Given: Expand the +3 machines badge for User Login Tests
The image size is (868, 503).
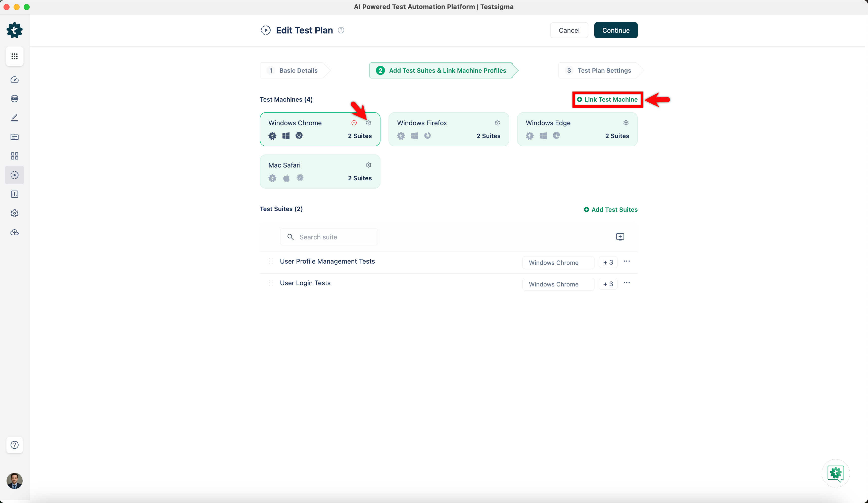Looking at the screenshot, I should [x=608, y=284].
